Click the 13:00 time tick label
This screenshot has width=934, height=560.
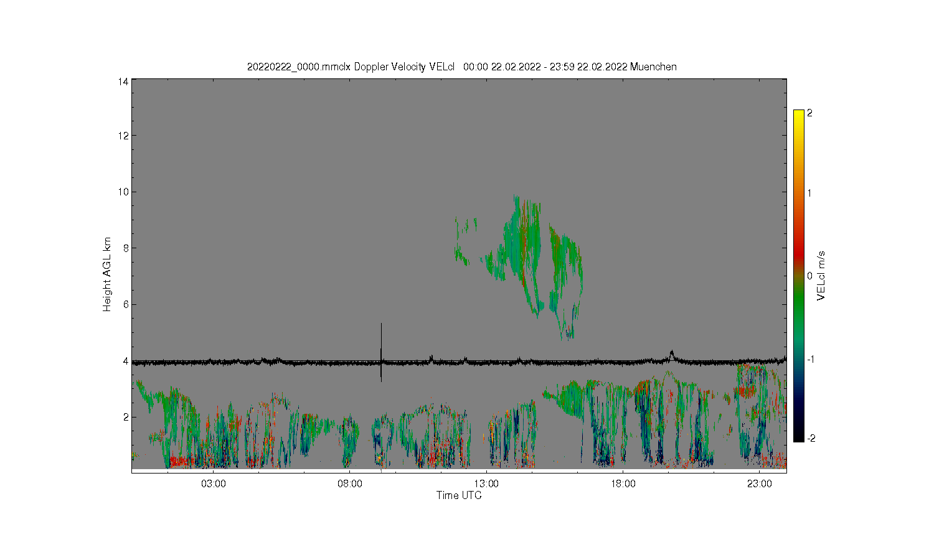click(x=486, y=484)
